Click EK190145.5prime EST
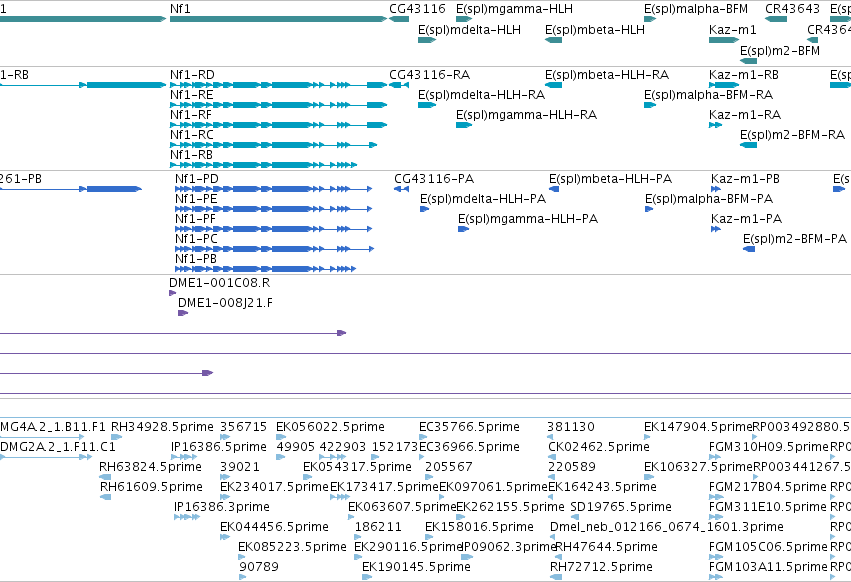This screenshot has width=851, height=582. pos(367,577)
